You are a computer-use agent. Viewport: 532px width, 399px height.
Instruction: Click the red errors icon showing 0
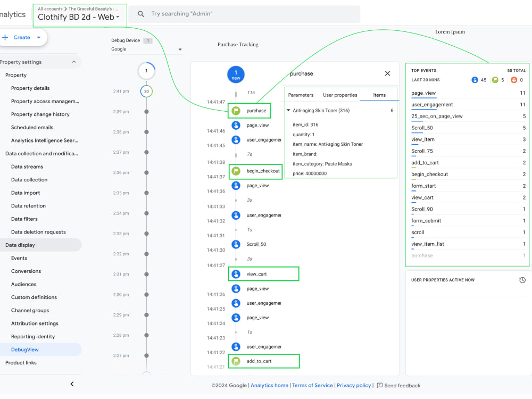pos(514,80)
